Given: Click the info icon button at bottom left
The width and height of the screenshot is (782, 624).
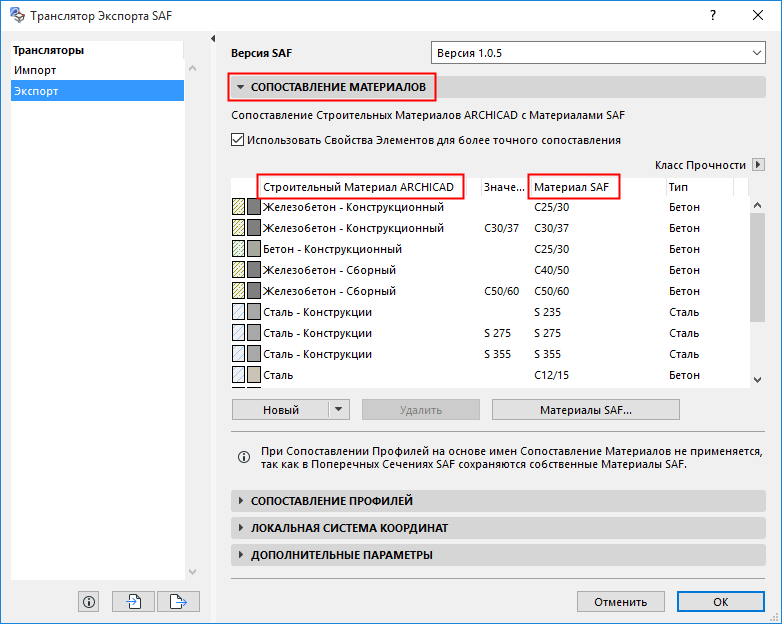Looking at the screenshot, I should (88, 602).
